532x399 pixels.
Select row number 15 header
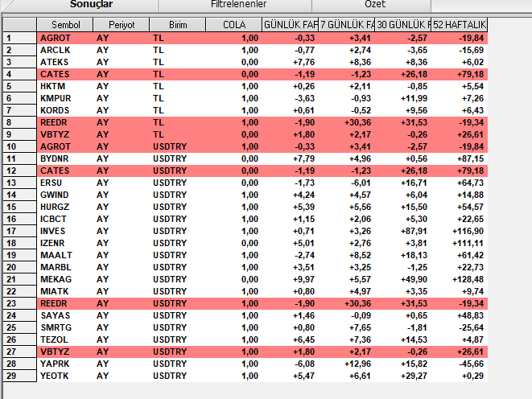19,207
